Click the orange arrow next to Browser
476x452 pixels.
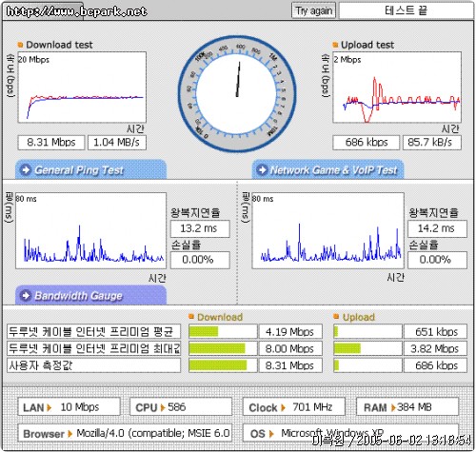(70, 434)
